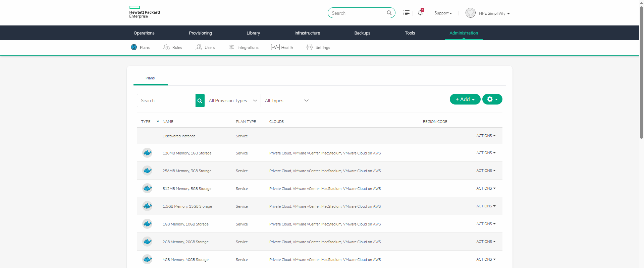This screenshot has width=644, height=268.
Task: Expand the All Types dropdown
Action: [287, 100]
